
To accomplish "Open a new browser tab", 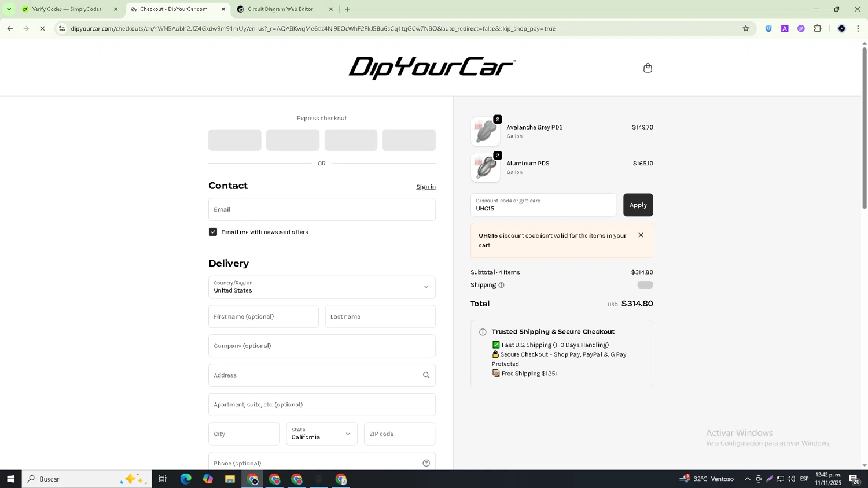I will click(x=347, y=9).
